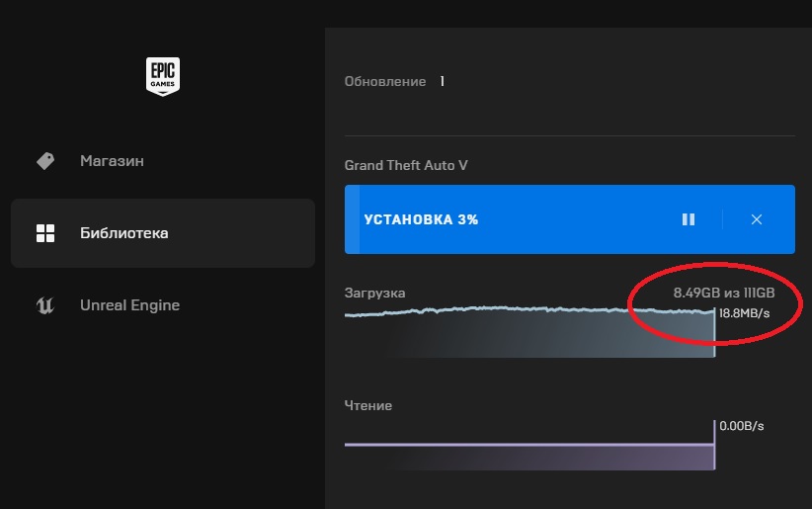
Task: Click the Загрузка section label
Action: pyautogui.click(x=374, y=294)
